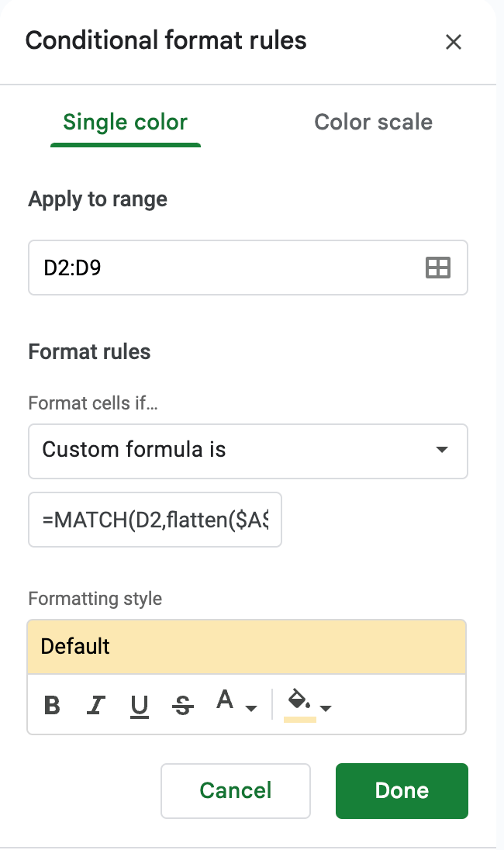Toggle underline formatting
The height and width of the screenshot is (850, 504).
click(x=140, y=705)
